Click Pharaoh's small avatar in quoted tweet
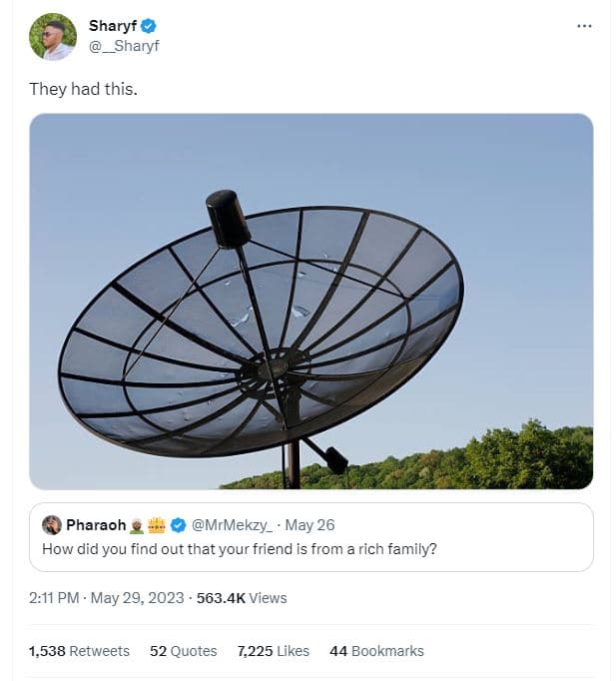 (x=52, y=525)
